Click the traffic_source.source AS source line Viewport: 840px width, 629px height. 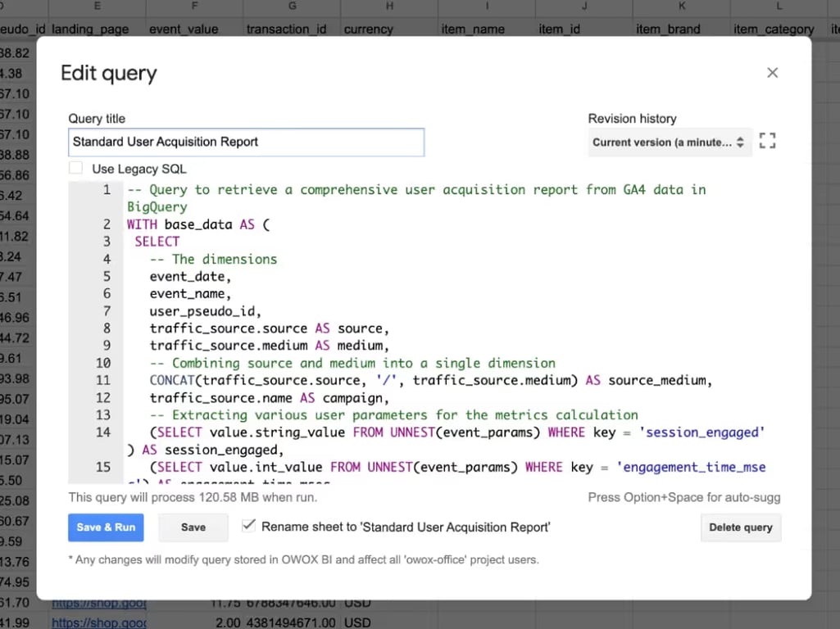[x=270, y=328]
